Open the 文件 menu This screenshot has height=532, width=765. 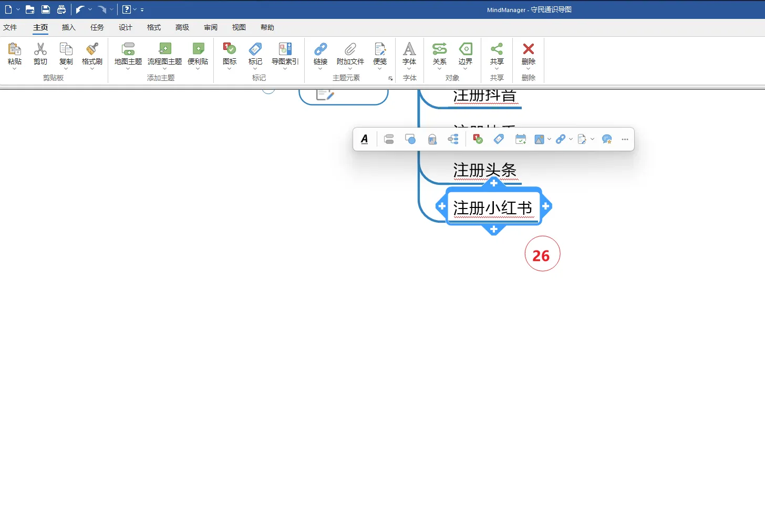[x=10, y=27]
